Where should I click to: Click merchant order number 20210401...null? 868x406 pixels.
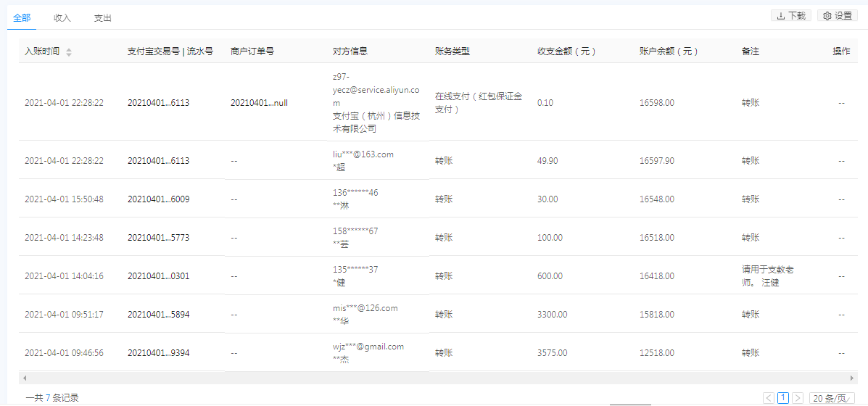[259, 103]
